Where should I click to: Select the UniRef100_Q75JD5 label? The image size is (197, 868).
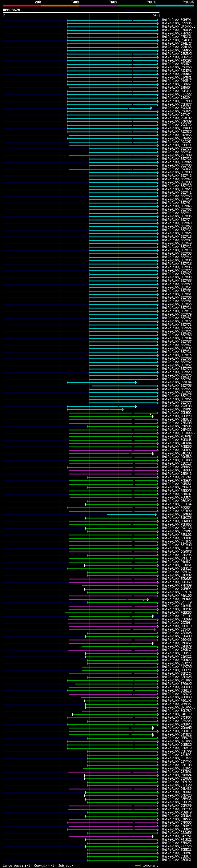[x=176, y=423]
